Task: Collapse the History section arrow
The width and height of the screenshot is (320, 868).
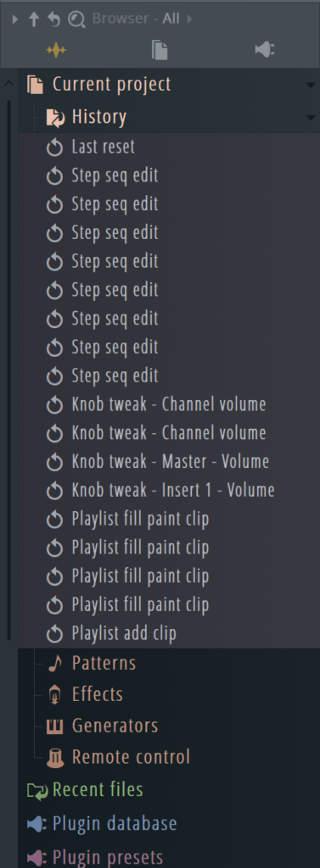Action: point(310,117)
